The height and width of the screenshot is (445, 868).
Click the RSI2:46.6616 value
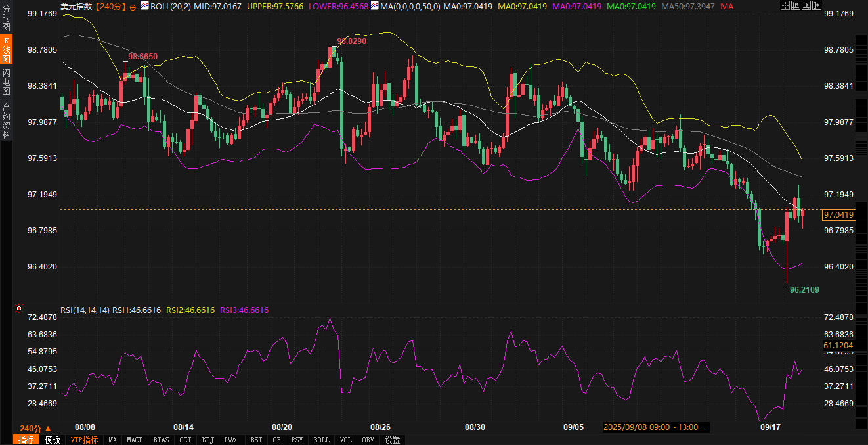(x=190, y=310)
